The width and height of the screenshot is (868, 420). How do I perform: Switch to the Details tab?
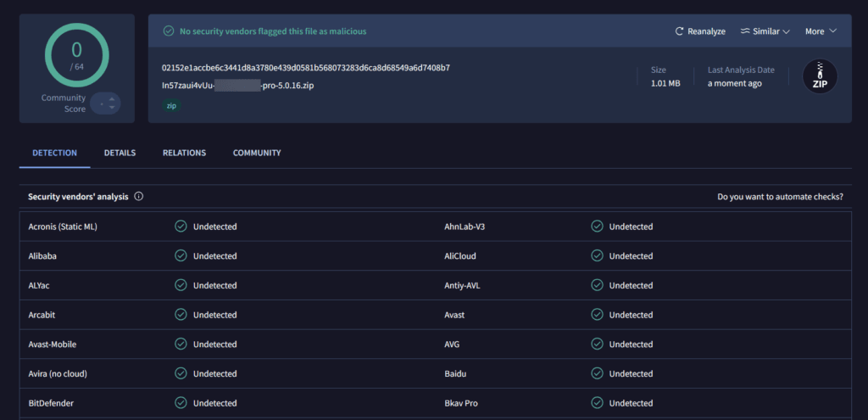point(120,153)
